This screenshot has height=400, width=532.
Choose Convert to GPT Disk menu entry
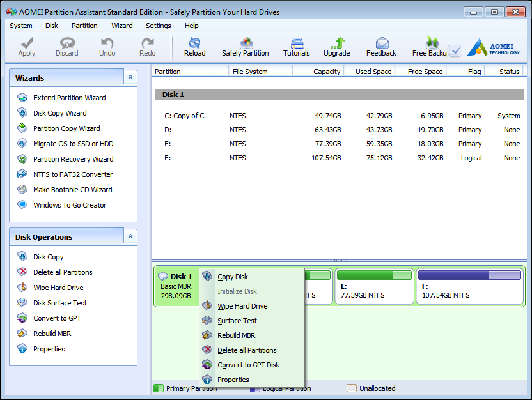click(x=252, y=365)
